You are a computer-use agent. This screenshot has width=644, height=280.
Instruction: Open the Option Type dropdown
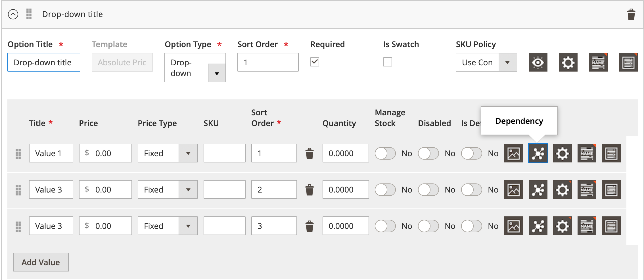195,68
